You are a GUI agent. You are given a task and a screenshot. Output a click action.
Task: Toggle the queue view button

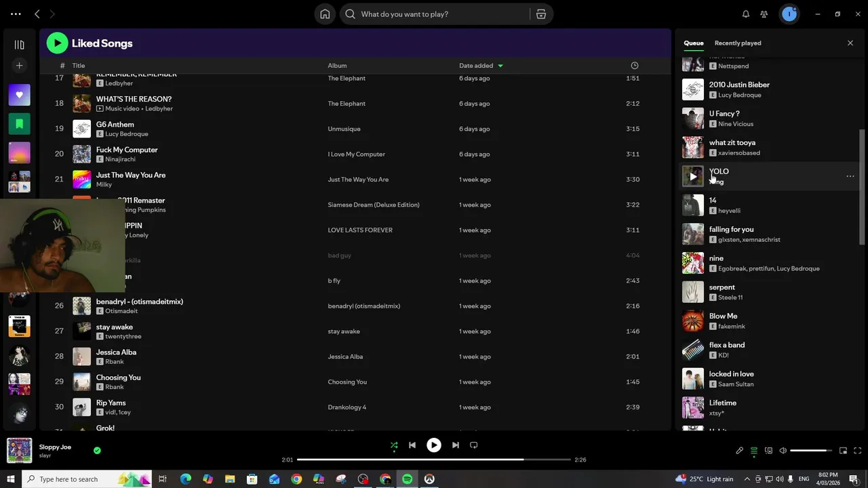pyautogui.click(x=754, y=451)
